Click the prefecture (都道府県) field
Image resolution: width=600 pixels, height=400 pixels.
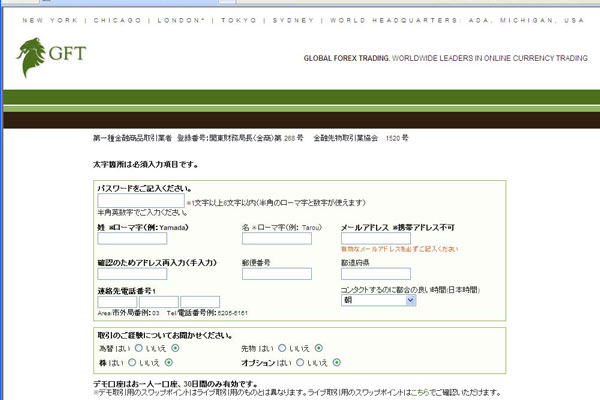pyautogui.click(x=375, y=274)
